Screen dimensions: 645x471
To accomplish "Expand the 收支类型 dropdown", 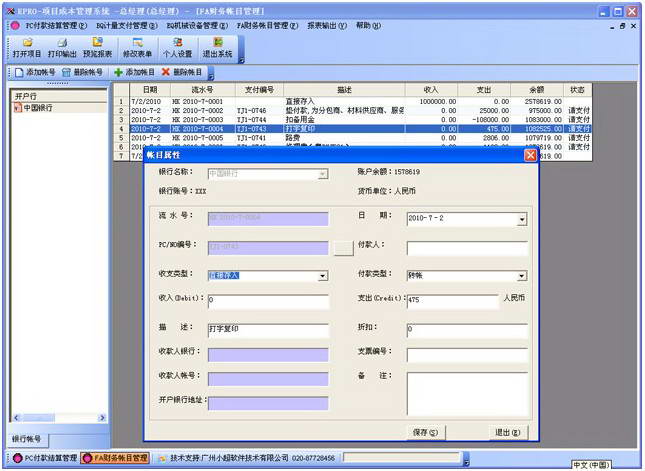I will [322, 275].
